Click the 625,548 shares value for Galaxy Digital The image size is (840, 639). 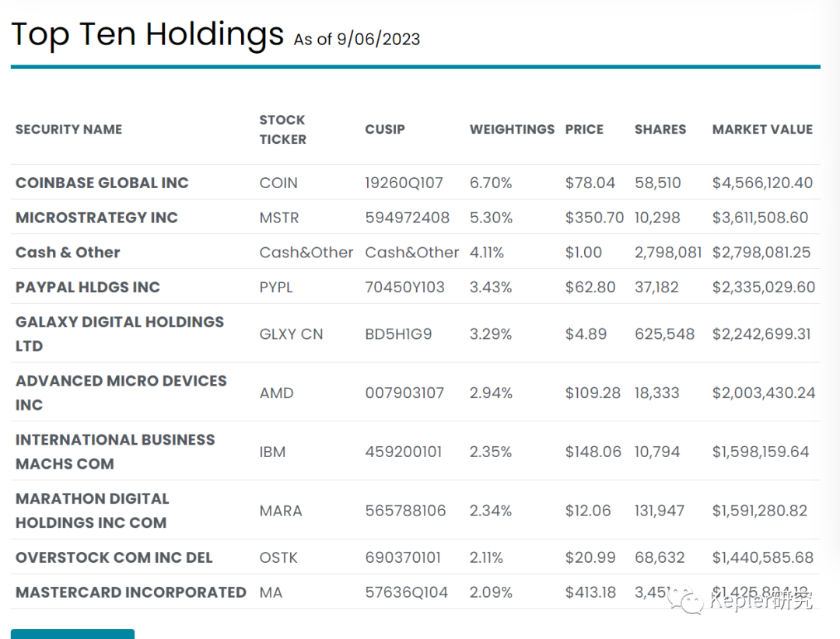[x=665, y=334]
